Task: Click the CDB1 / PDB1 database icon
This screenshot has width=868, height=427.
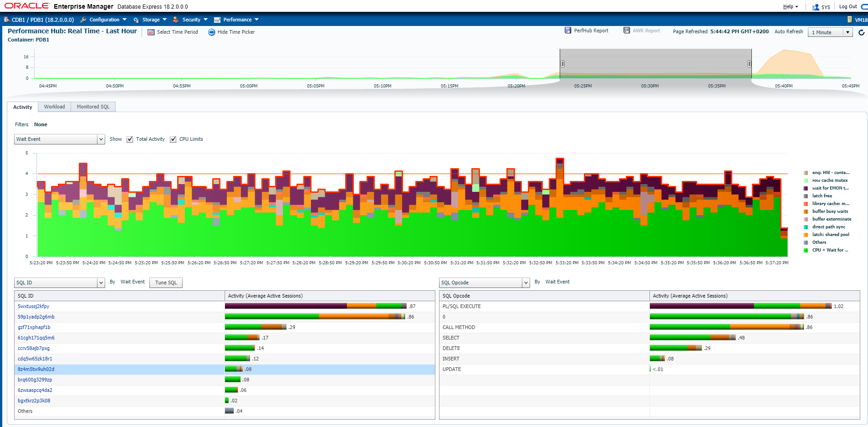Action: pos(6,20)
